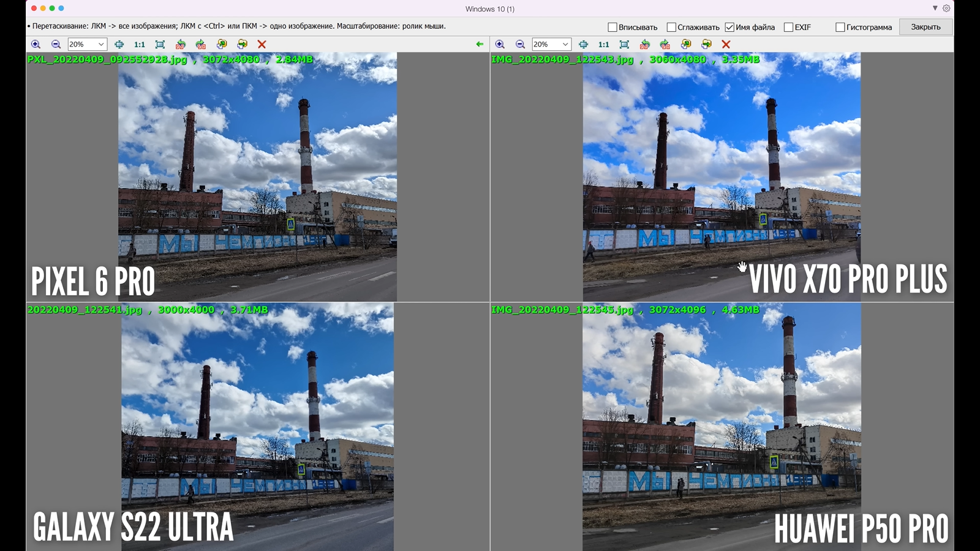Screen dimensions: 980x551
Task: Click the fit-to-window icon in right pane toolbar
Action: tap(584, 44)
